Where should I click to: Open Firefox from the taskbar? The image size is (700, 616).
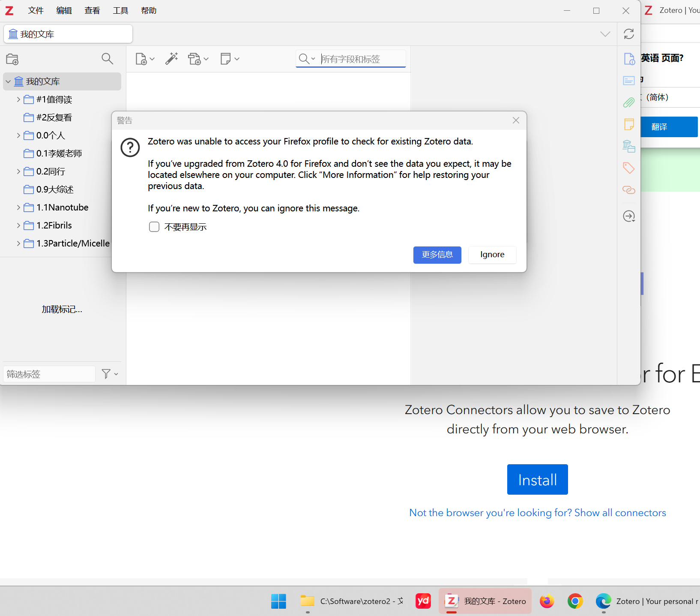tap(547, 601)
